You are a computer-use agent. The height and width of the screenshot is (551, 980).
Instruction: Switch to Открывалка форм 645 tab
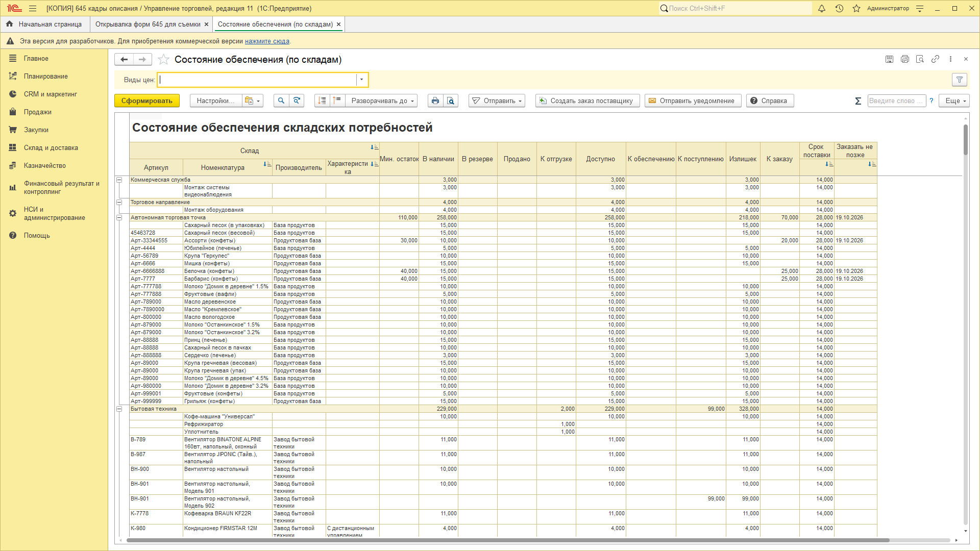click(x=148, y=24)
